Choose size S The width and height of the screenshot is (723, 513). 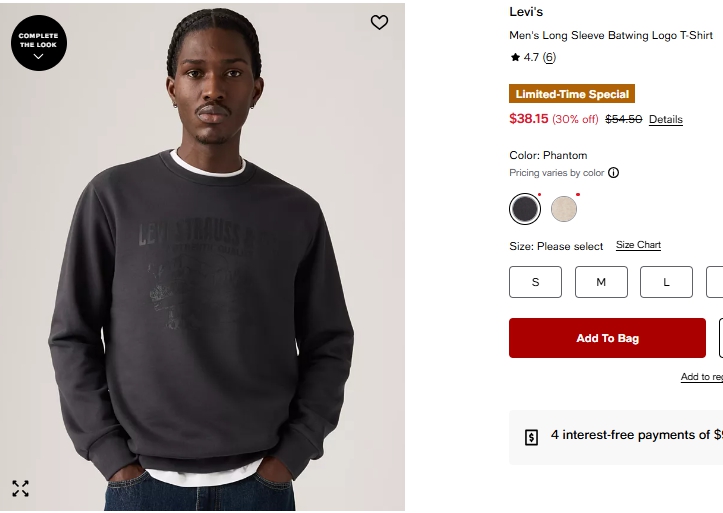coord(535,282)
